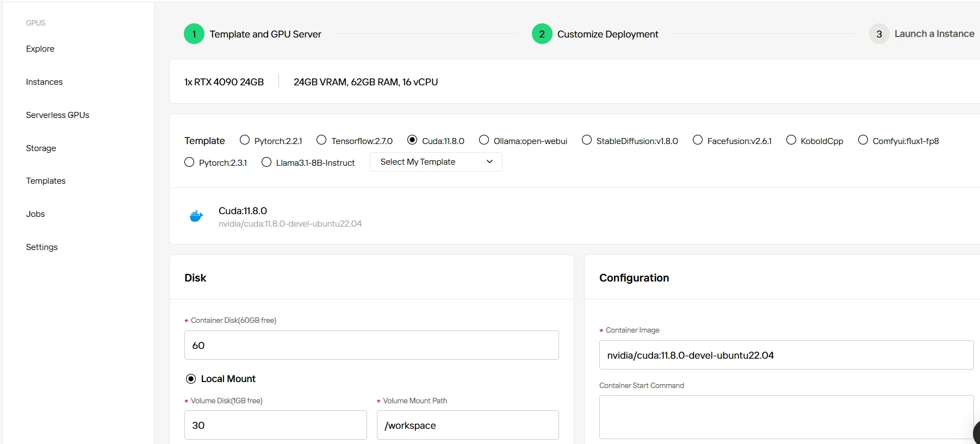Click the Template and GPU Server step label
Image resolution: width=980 pixels, height=444 pixels.
tap(265, 34)
